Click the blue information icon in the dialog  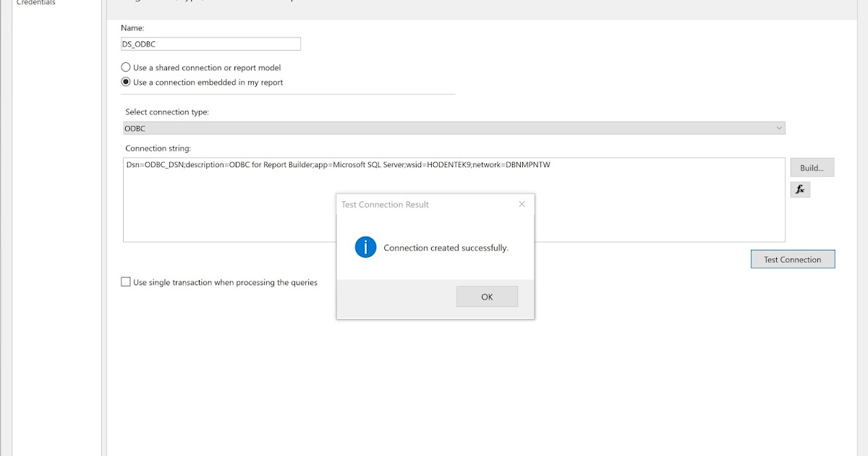click(x=365, y=247)
